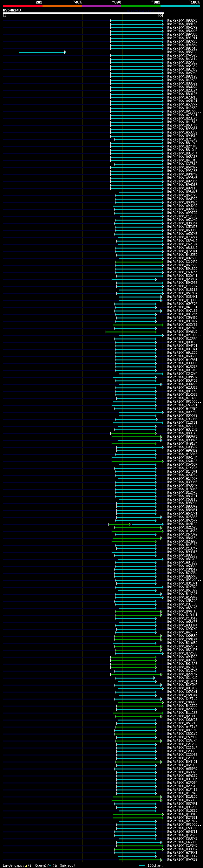Image resolution: width=203 pixels, height=868 pixels.
Task: Click hit label UniRef100_Q12RA4
Action: point(182,338)
